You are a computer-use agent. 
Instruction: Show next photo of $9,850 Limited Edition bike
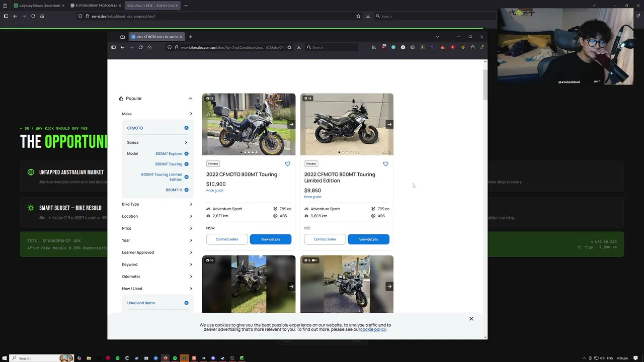(x=389, y=124)
